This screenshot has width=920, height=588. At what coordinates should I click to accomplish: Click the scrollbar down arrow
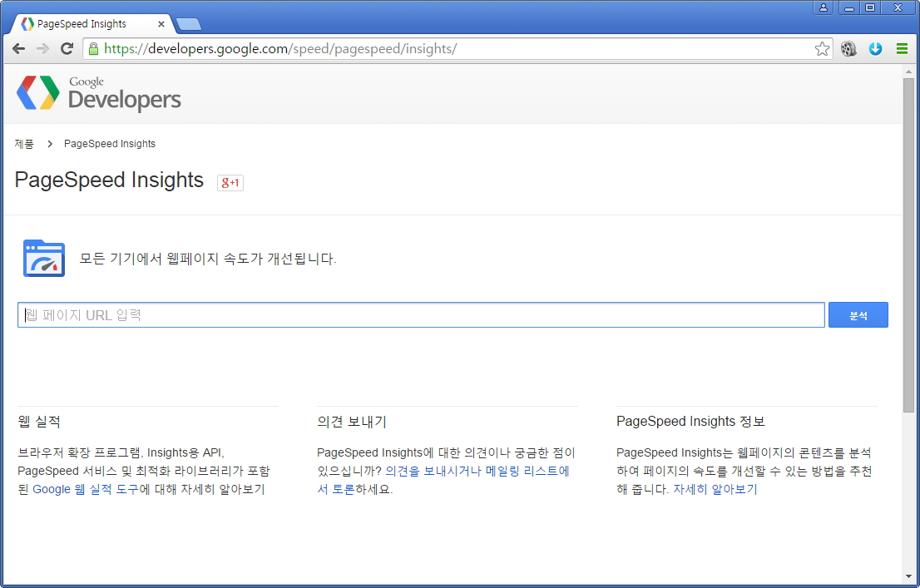click(x=908, y=576)
